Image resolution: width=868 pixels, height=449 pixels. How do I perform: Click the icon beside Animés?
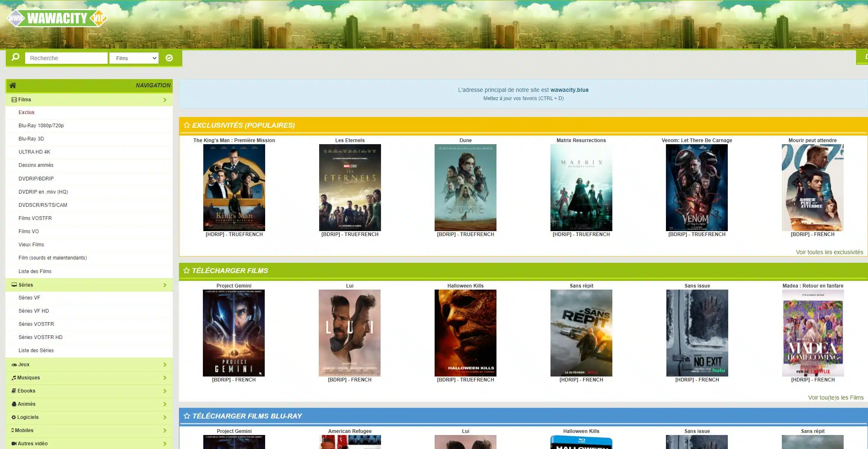pyautogui.click(x=14, y=404)
